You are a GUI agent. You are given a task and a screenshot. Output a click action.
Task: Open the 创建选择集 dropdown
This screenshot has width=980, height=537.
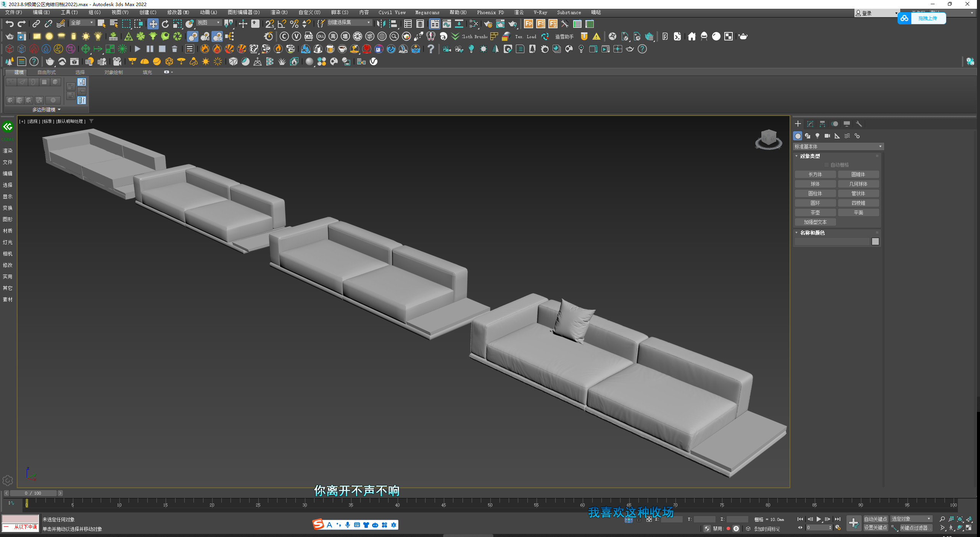(x=350, y=23)
